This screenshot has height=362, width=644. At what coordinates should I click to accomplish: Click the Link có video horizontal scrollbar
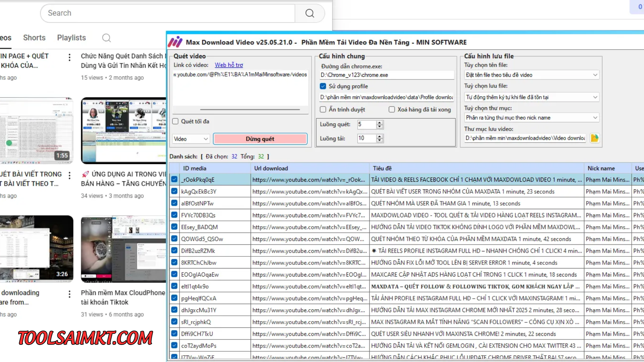[250, 109]
